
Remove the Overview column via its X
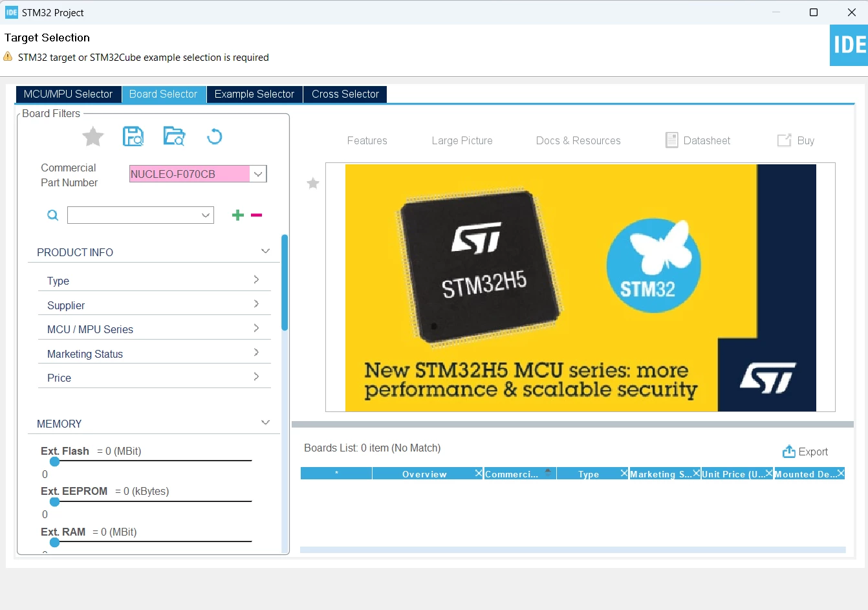pos(479,474)
